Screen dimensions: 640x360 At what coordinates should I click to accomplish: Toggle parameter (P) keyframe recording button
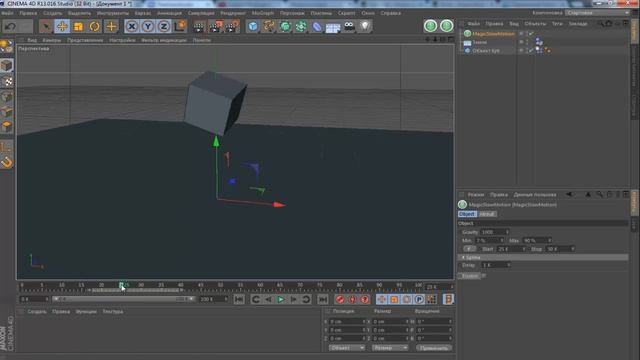[419, 300]
